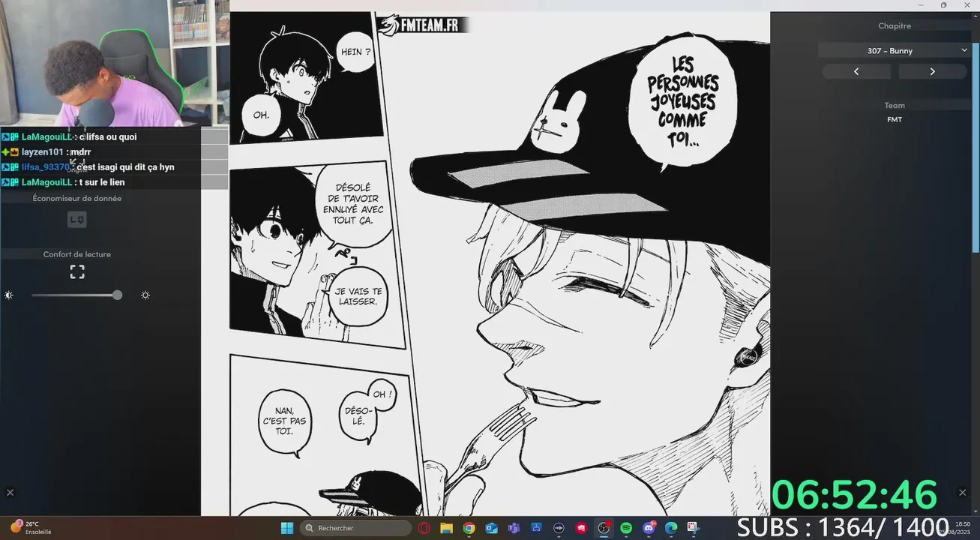Click LaMagouiLL's message 't sur le lien'
Screen dimensions: 980x540
coord(102,182)
